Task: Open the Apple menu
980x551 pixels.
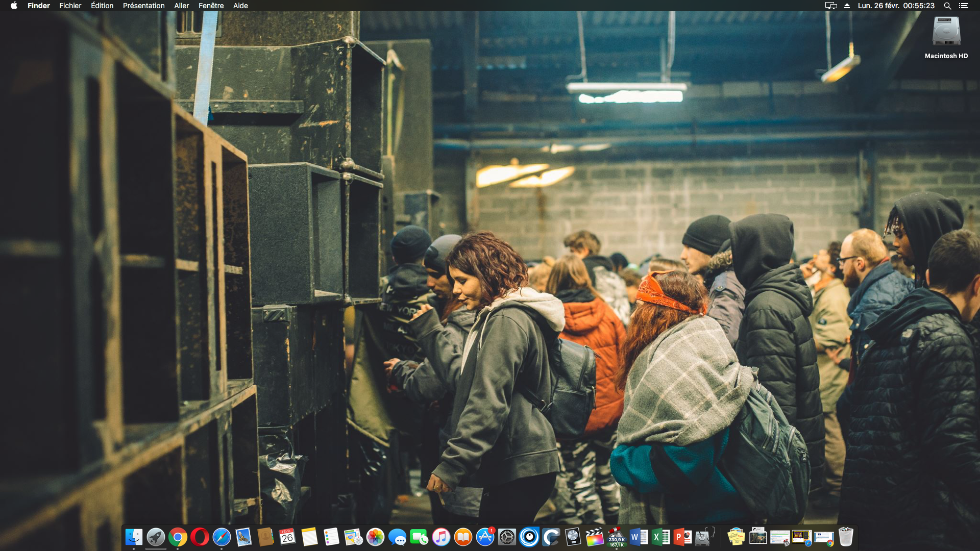Action: tap(14, 6)
